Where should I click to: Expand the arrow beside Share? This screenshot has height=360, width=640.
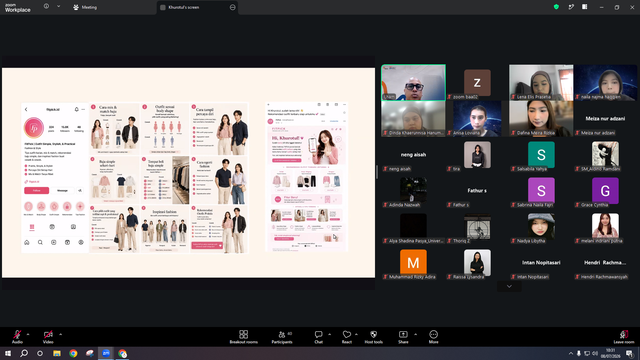click(416, 334)
